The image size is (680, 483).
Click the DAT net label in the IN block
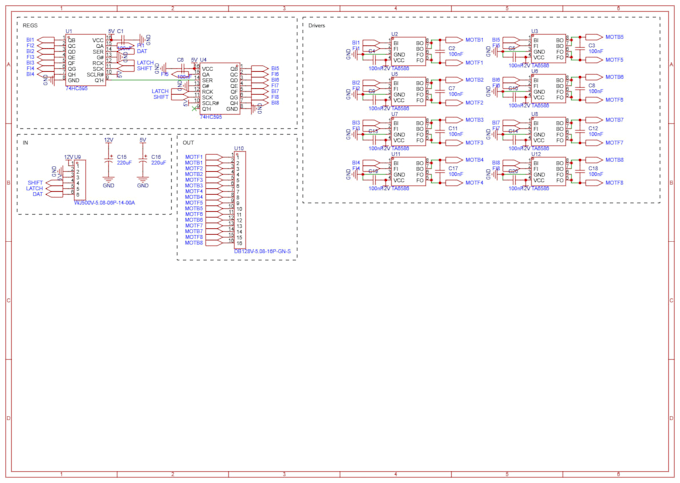[38, 194]
